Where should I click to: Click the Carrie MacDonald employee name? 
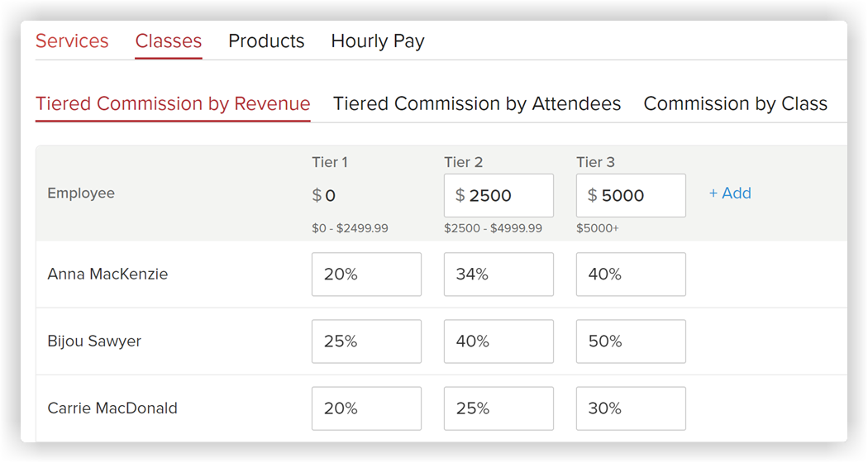click(x=112, y=408)
